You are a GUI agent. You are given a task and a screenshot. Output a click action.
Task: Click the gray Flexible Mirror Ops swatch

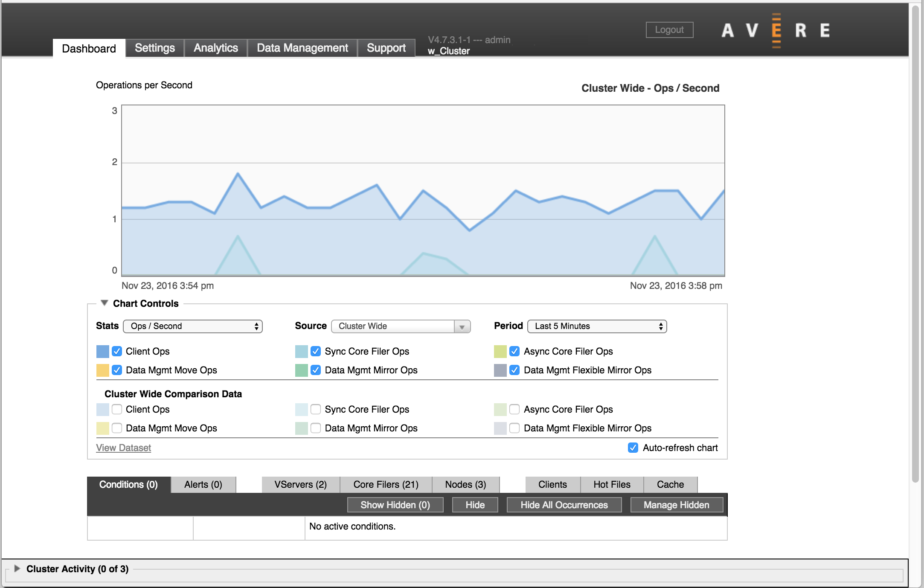tap(500, 370)
